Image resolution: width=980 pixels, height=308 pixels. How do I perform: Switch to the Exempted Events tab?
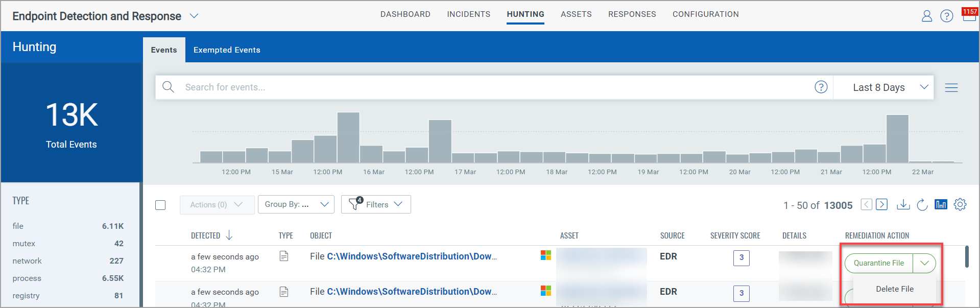(227, 50)
